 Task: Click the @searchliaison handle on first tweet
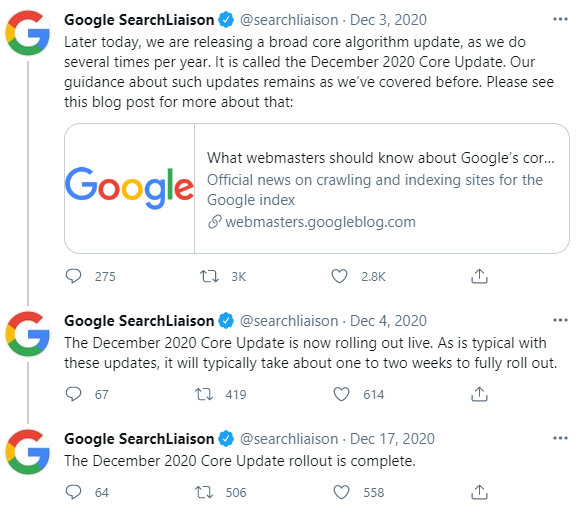coord(289,20)
